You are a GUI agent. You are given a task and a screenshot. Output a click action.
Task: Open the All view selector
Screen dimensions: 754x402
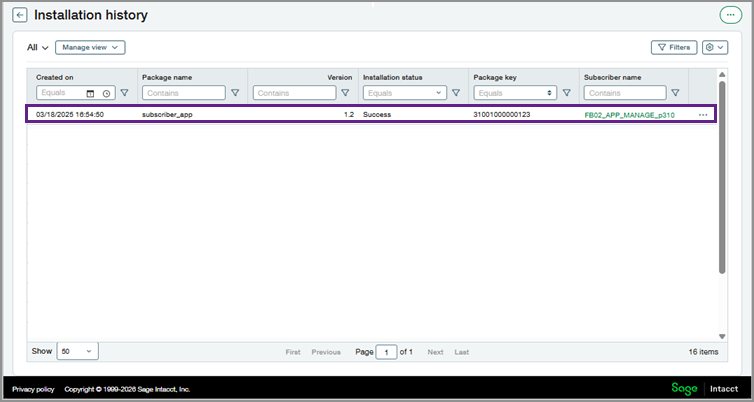38,47
